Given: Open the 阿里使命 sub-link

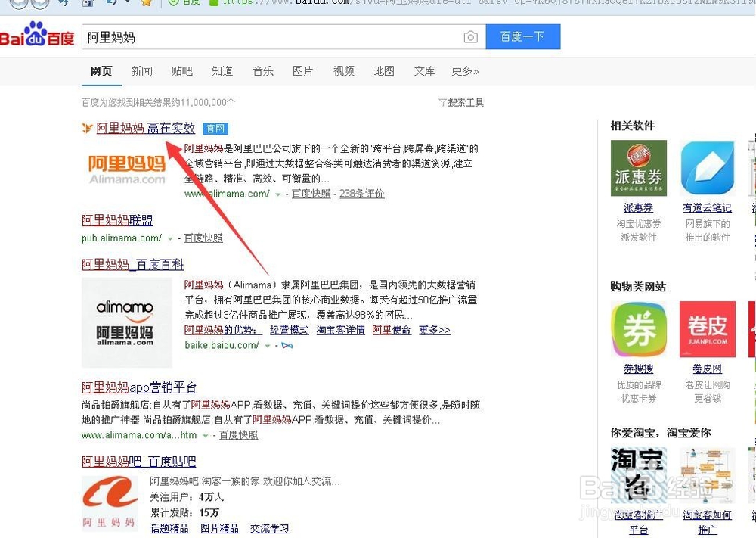Looking at the screenshot, I should 392,331.
